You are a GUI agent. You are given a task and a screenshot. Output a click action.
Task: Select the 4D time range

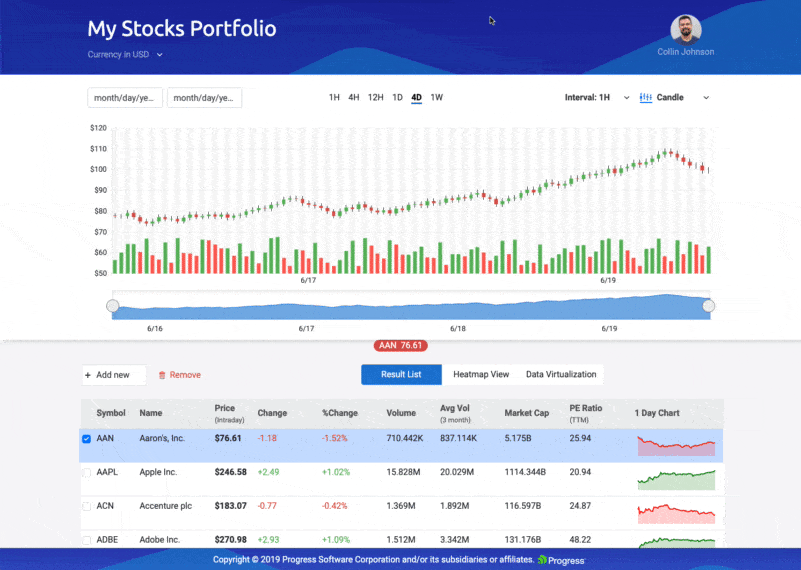pyautogui.click(x=416, y=98)
